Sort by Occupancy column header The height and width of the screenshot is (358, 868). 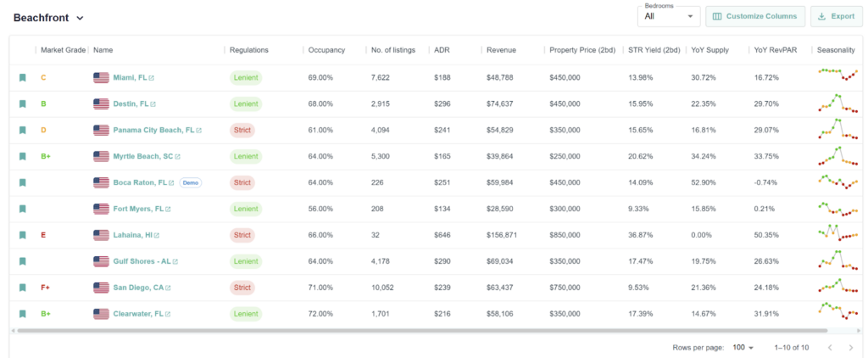326,50
